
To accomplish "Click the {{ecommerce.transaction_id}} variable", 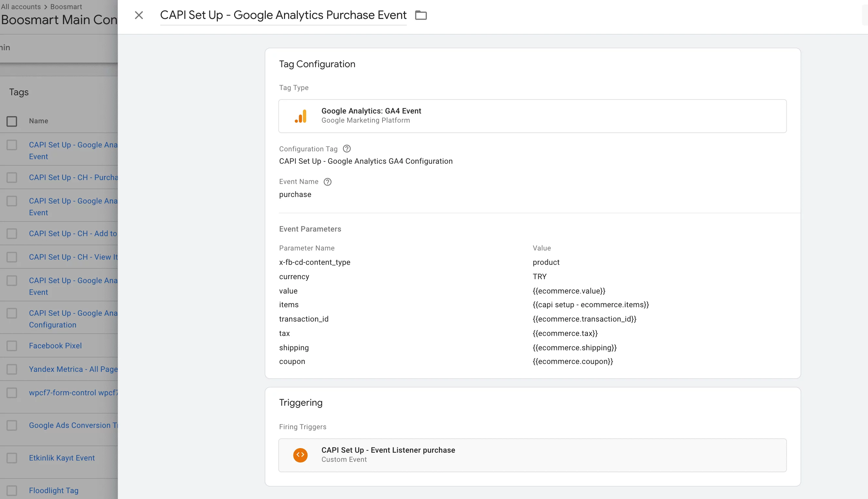I will click(x=584, y=319).
